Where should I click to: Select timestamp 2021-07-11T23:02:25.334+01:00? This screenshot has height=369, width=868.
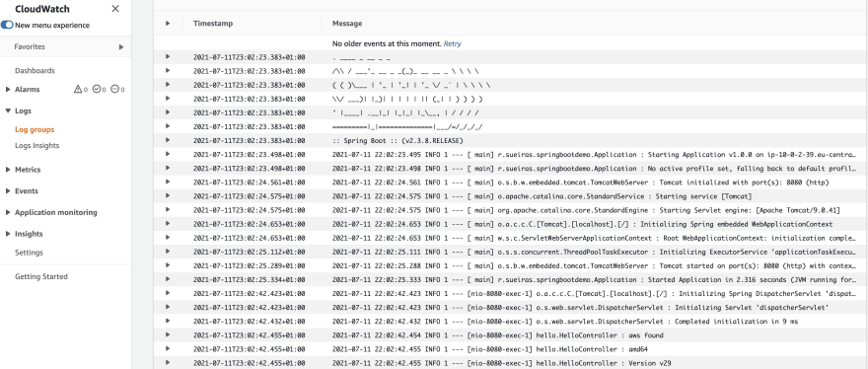tap(250, 280)
